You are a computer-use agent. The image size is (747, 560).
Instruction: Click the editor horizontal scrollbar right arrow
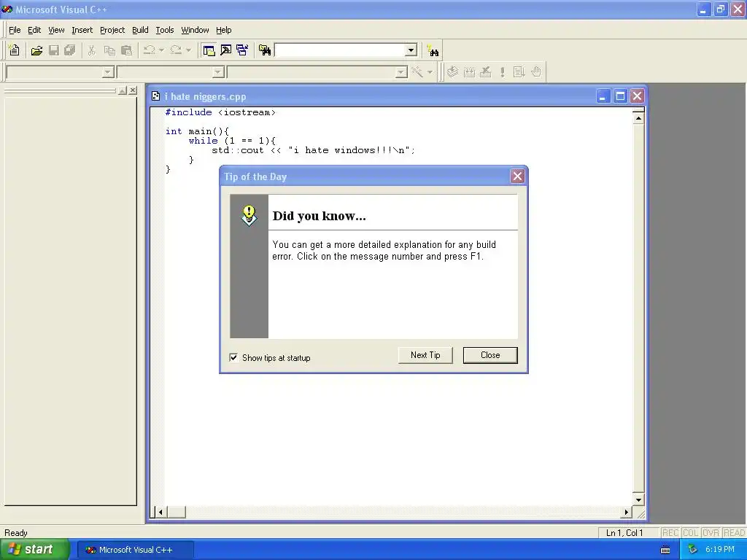point(627,513)
